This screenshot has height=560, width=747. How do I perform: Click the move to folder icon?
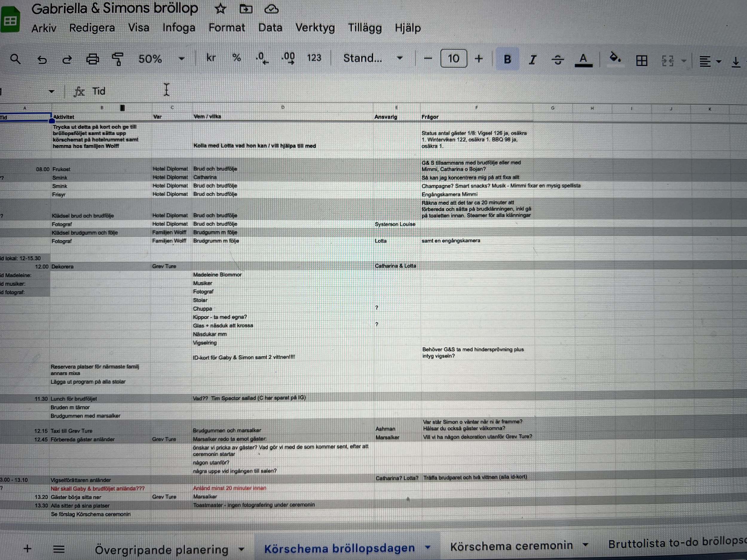[x=246, y=9]
